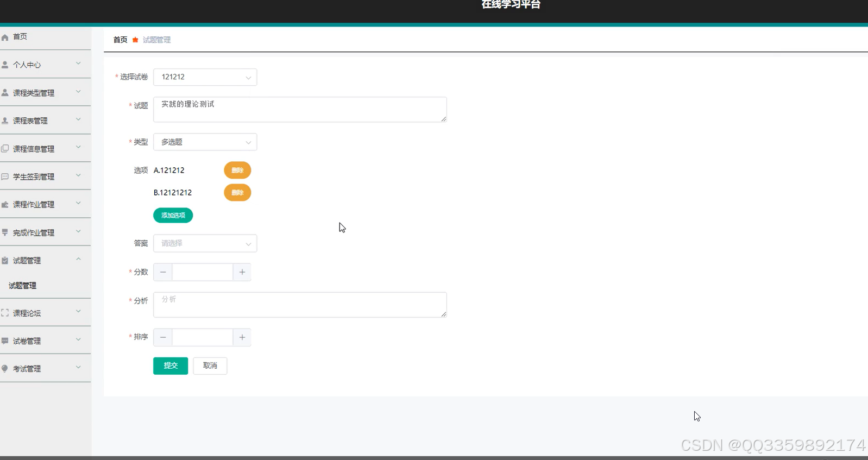
Task: Click the 个人中心 user icon
Action: click(x=5, y=65)
